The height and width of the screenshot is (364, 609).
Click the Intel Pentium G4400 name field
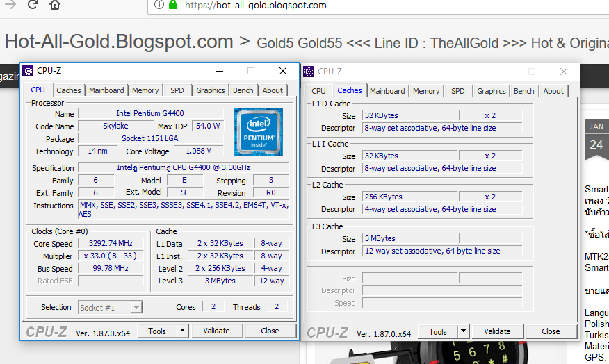(x=150, y=113)
